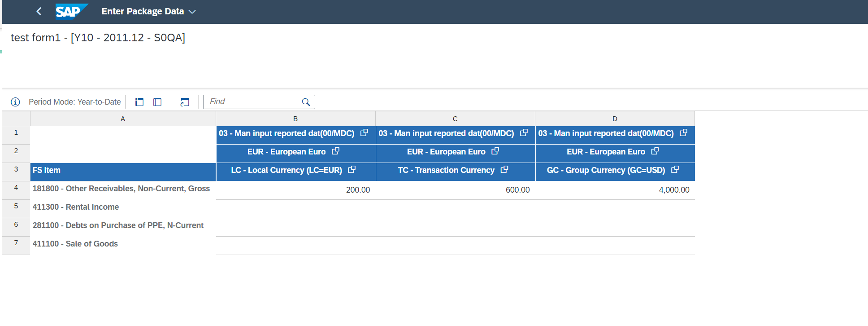868x326 pixels.
Task: Click popup icon beside TC - Transaction Currency
Action: 504,170
